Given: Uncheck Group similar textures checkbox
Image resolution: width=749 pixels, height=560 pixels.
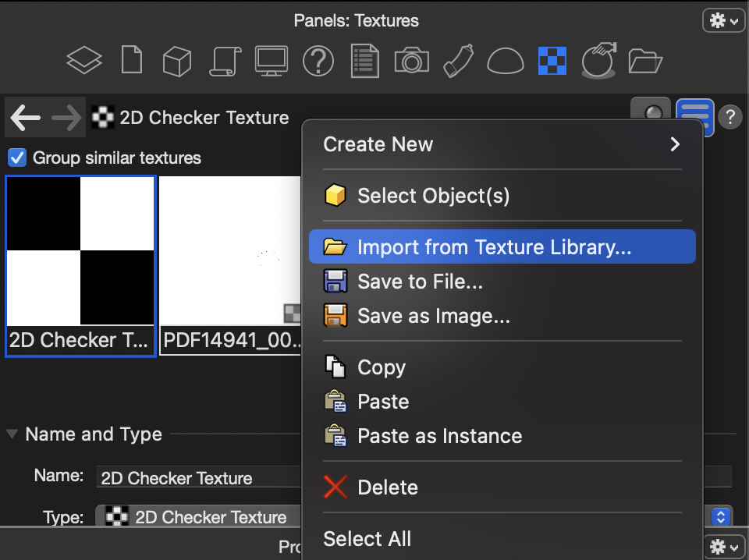Looking at the screenshot, I should click(17, 158).
